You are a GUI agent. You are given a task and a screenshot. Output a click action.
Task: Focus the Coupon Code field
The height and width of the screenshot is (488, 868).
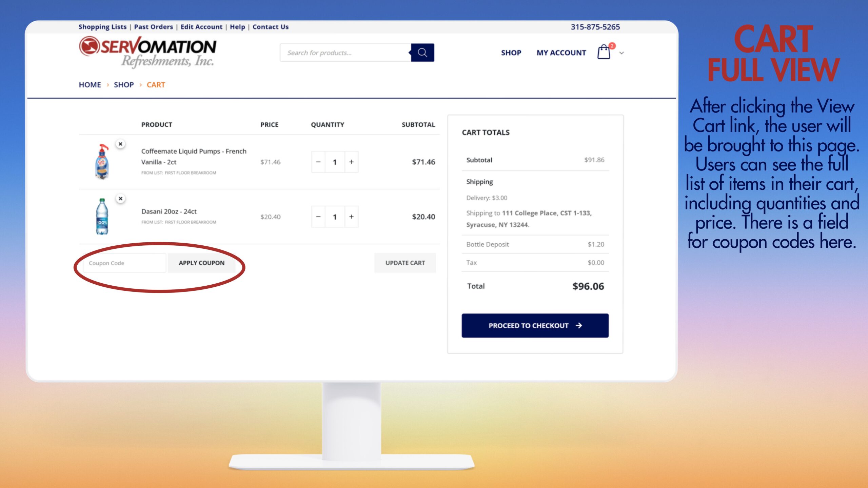coord(124,263)
